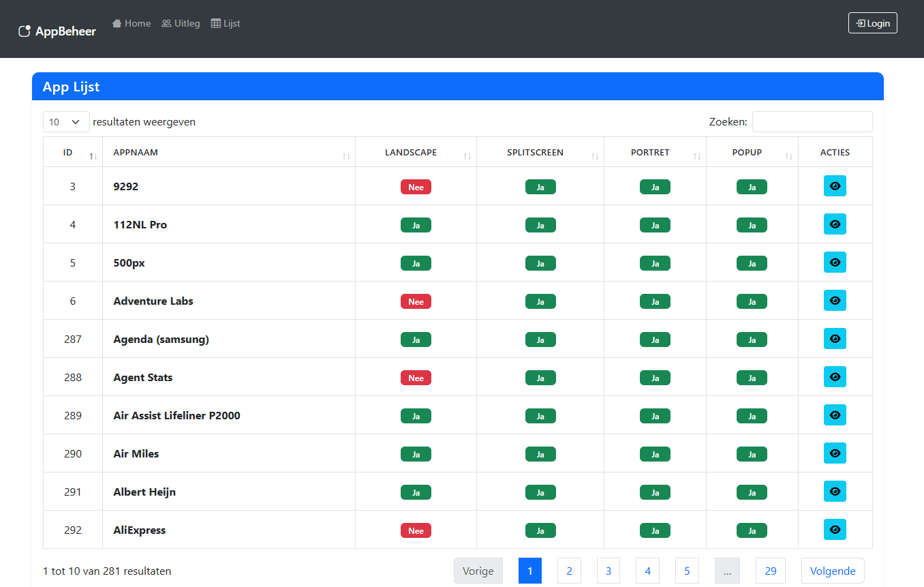View the Albert Heijn app entry
Viewport: 924px width, 587px height.
pyautogui.click(x=835, y=492)
